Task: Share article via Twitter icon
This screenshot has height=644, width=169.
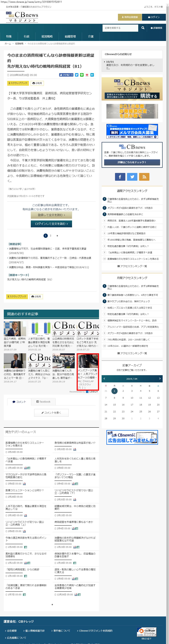Action: coord(77,75)
